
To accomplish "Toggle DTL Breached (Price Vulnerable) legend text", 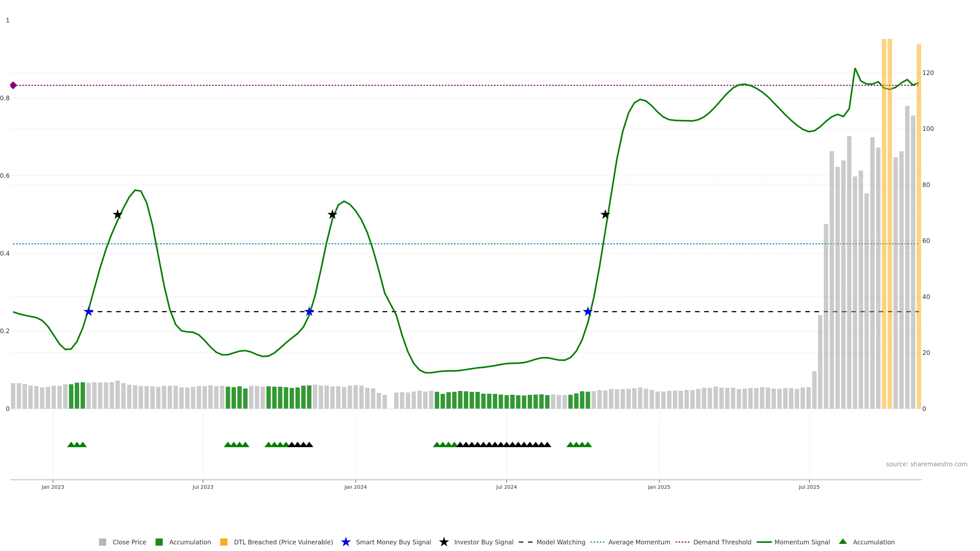I will (x=283, y=542).
